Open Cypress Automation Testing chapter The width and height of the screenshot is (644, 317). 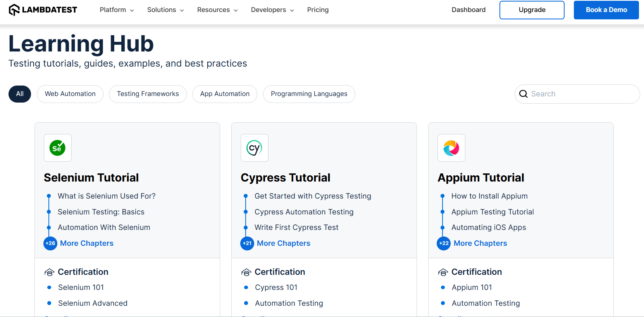click(x=304, y=212)
